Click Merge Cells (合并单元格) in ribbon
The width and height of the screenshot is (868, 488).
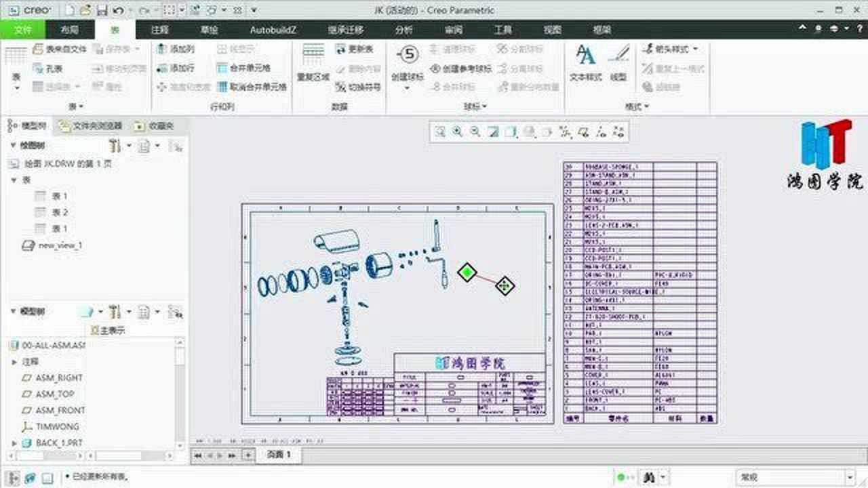coord(222,68)
